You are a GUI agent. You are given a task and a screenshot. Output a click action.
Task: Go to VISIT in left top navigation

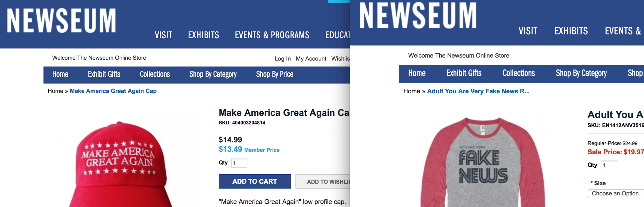[163, 35]
